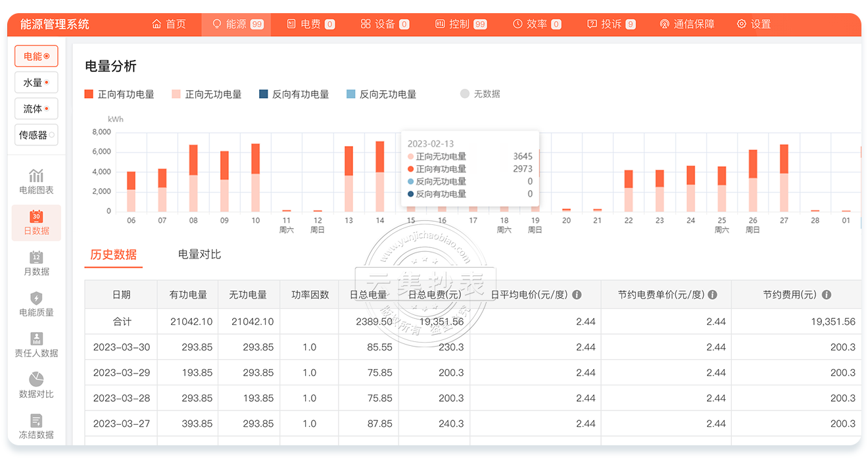Image resolution: width=868 pixels, height=465 pixels.
Task: Click the 电能质量 shield icon
Action: click(x=36, y=298)
